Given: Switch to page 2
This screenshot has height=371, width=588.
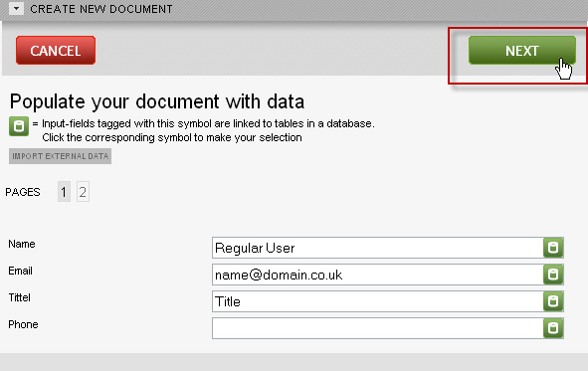Looking at the screenshot, I should tap(83, 192).
